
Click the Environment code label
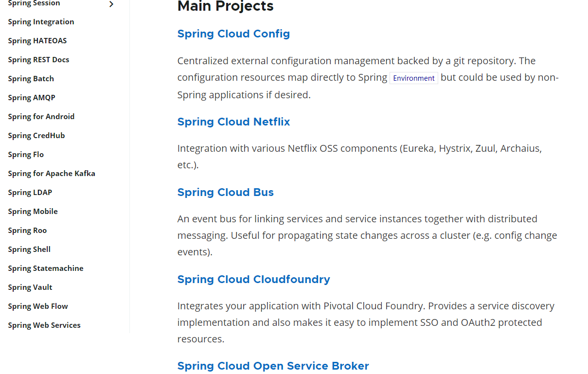[x=414, y=78]
